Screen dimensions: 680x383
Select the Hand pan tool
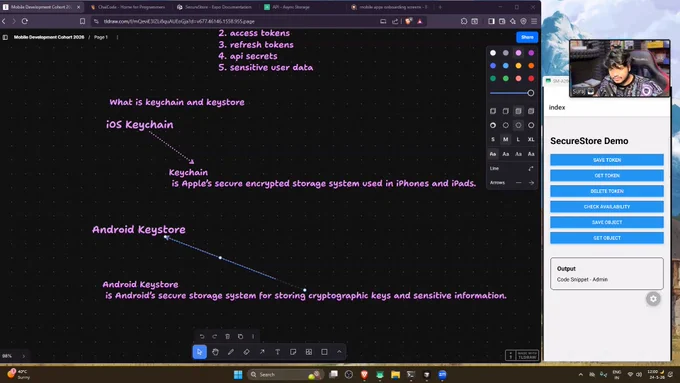click(x=215, y=352)
